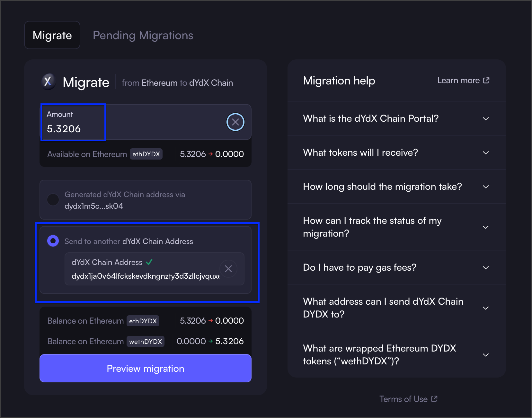Clear the Amount field with X icon

point(235,122)
